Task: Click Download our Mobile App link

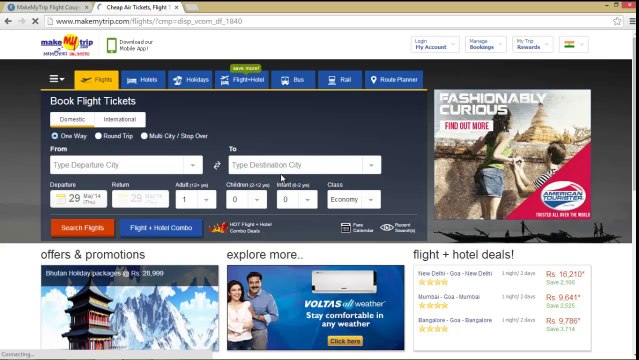Action: pos(136,45)
